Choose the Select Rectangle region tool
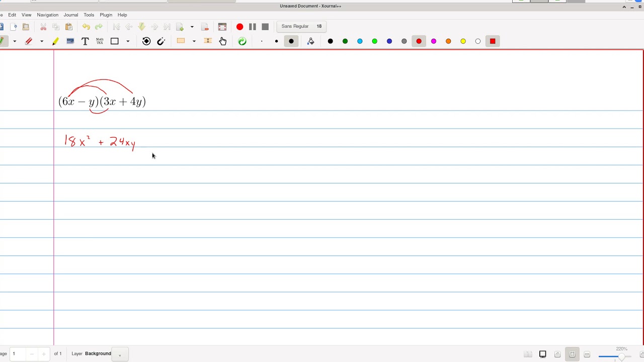Image resolution: width=644 pixels, height=362 pixels. [x=181, y=41]
